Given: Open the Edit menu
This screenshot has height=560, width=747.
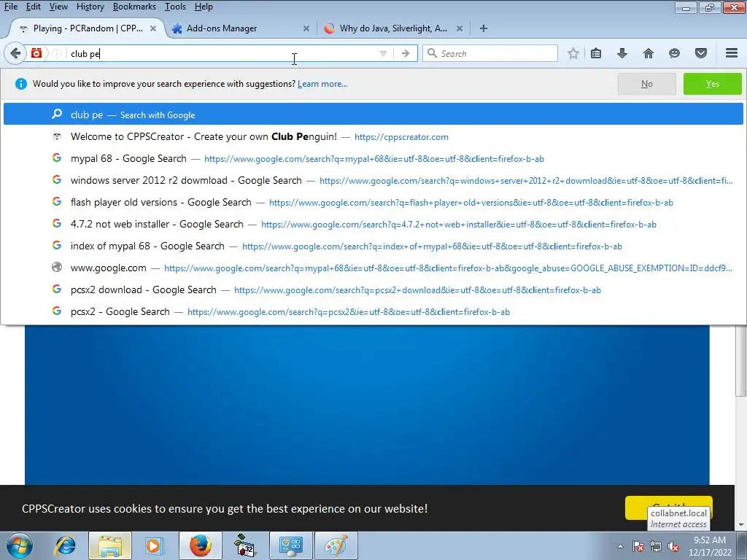Looking at the screenshot, I should [34, 7].
